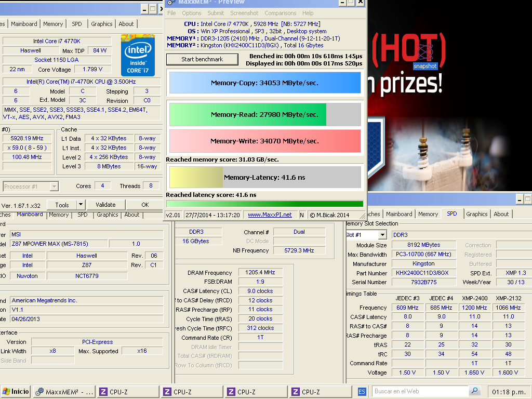Open Memory tab in the Kingston SPD CPU-Z window
Screen dimensions: 532x399
[x=428, y=214]
